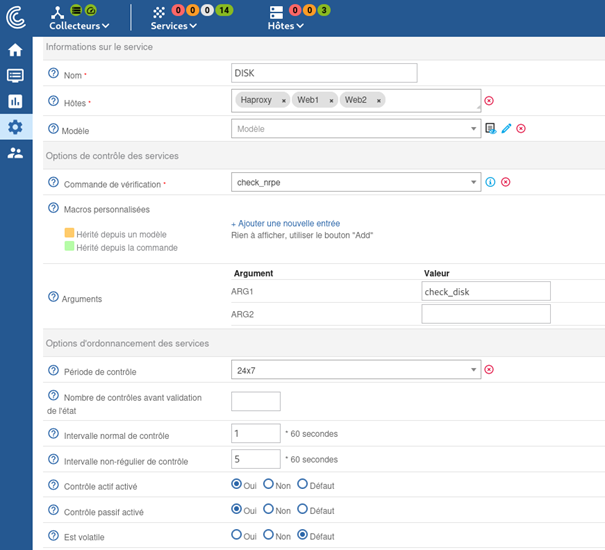Select Oui for Est volatile
This screenshot has height=550, width=605.
point(237,534)
